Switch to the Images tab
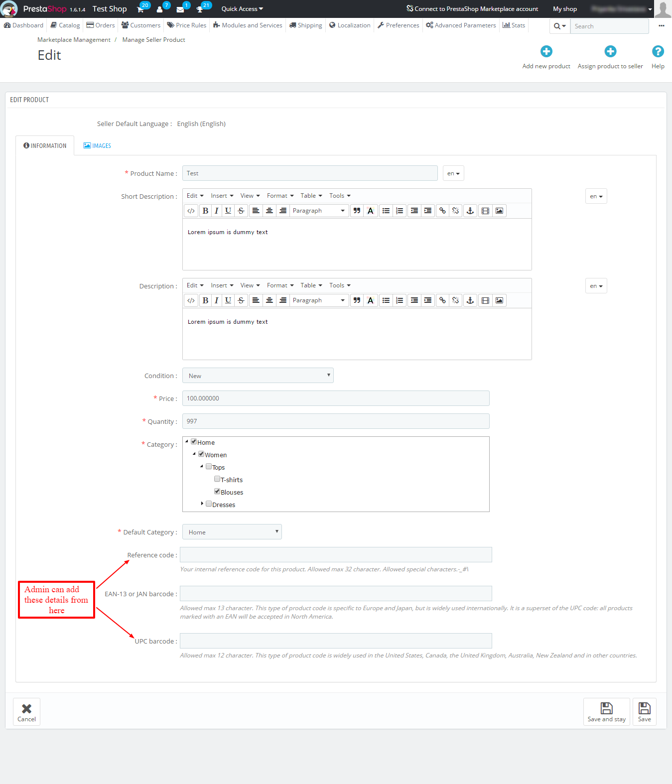The image size is (672, 784). [97, 146]
